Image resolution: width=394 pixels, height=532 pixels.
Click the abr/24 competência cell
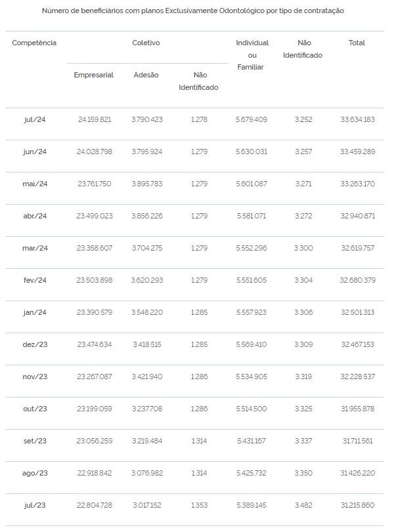click(35, 216)
